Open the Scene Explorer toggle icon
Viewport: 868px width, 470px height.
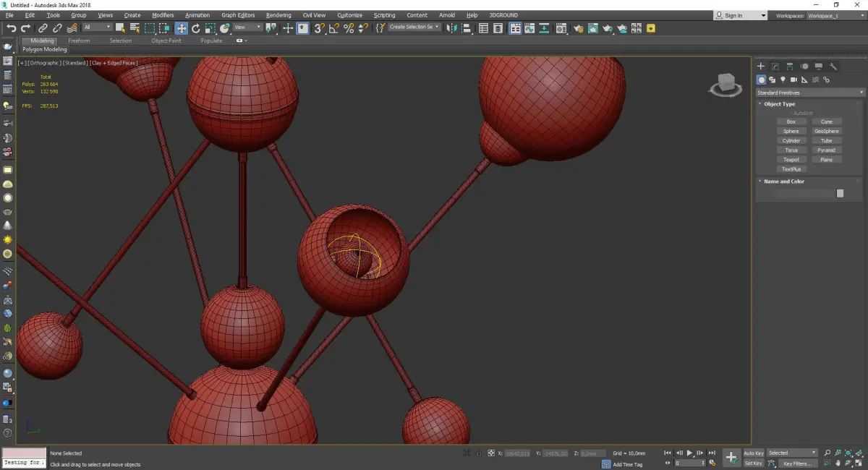point(483,28)
